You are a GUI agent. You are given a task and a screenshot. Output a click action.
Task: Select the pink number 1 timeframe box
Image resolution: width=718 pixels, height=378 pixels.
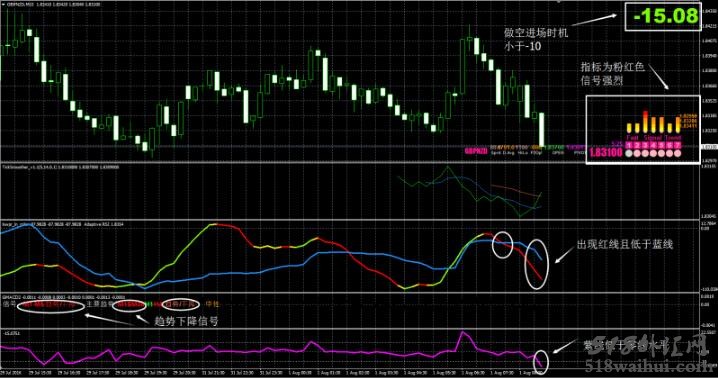[629, 145]
